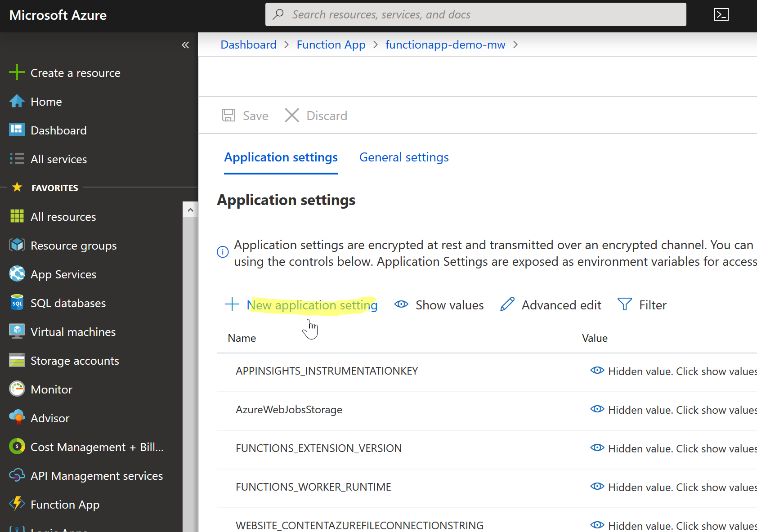Image resolution: width=757 pixels, height=532 pixels.
Task: Click New application setting
Action: pos(312,304)
